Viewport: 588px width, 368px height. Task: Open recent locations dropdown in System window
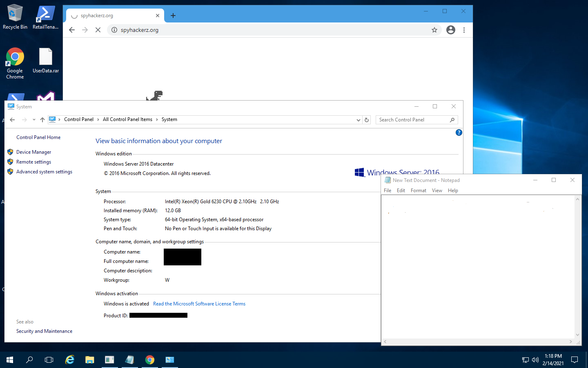(x=34, y=120)
